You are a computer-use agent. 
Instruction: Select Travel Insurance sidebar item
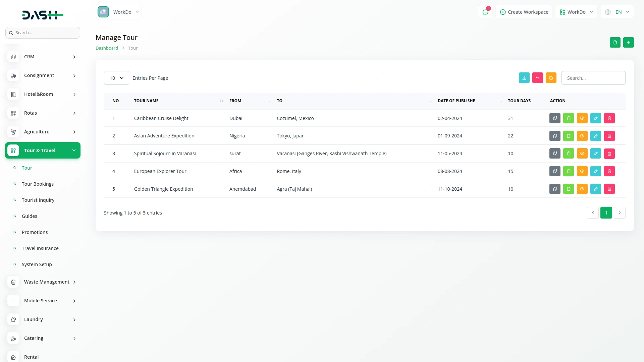point(40,248)
